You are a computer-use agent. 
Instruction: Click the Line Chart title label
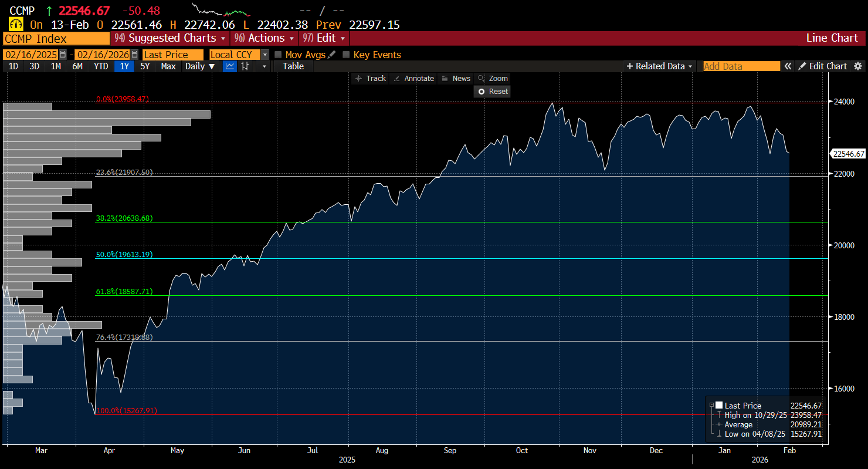(832, 38)
